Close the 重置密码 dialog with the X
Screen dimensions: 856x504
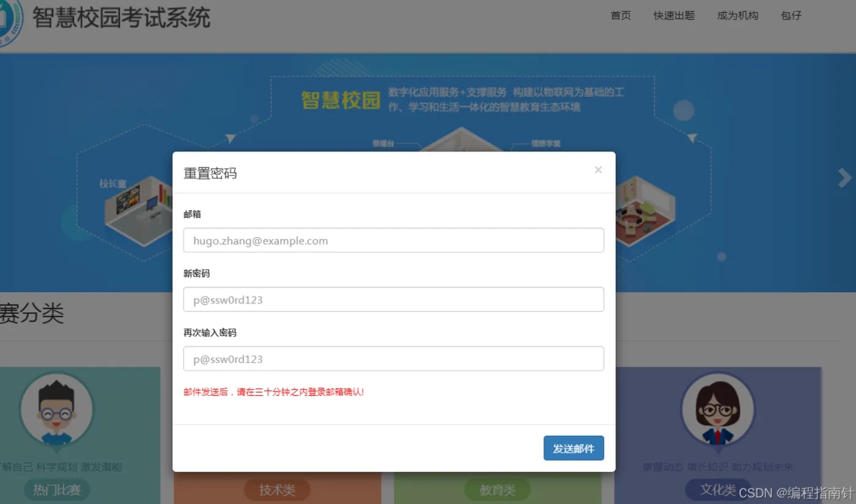598,170
